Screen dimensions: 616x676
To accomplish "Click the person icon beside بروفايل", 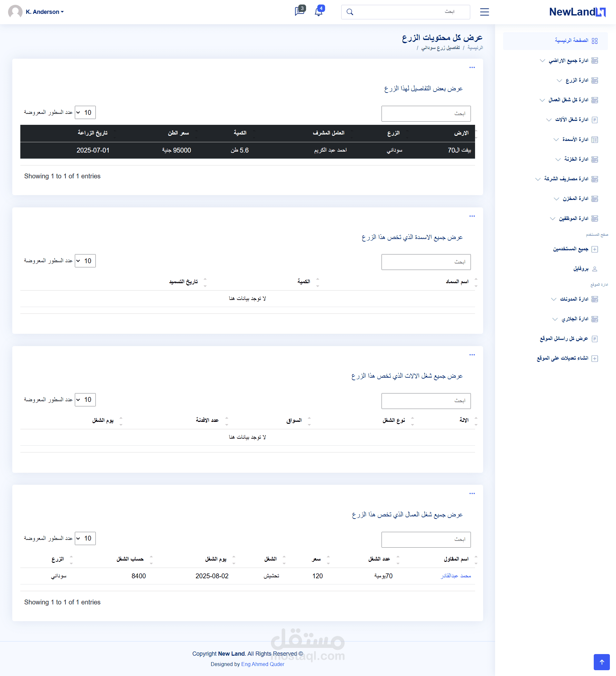I will (595, 269).
